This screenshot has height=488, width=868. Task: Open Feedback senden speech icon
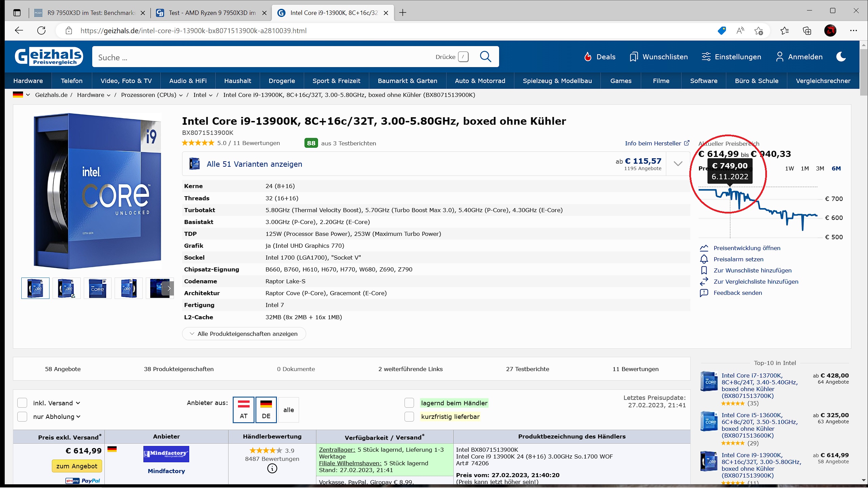[x=704, y=293]
